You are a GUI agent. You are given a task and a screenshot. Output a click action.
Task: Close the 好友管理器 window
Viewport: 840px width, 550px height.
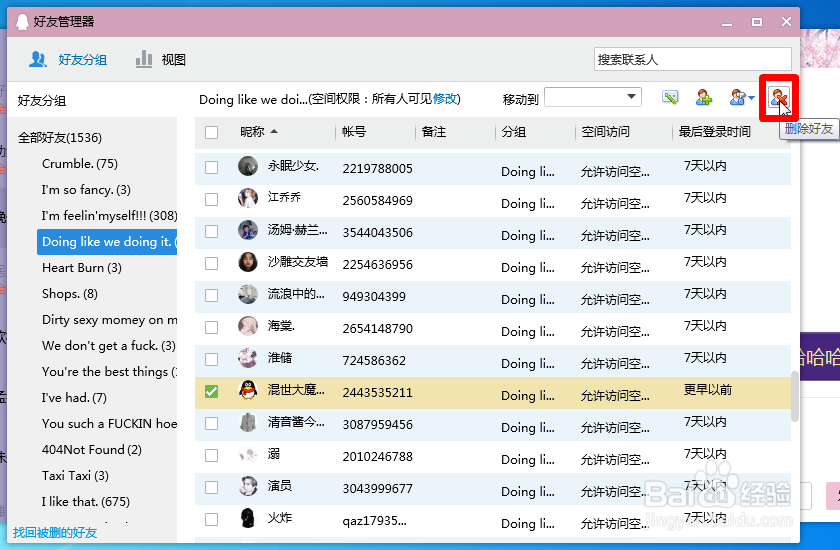786,22
